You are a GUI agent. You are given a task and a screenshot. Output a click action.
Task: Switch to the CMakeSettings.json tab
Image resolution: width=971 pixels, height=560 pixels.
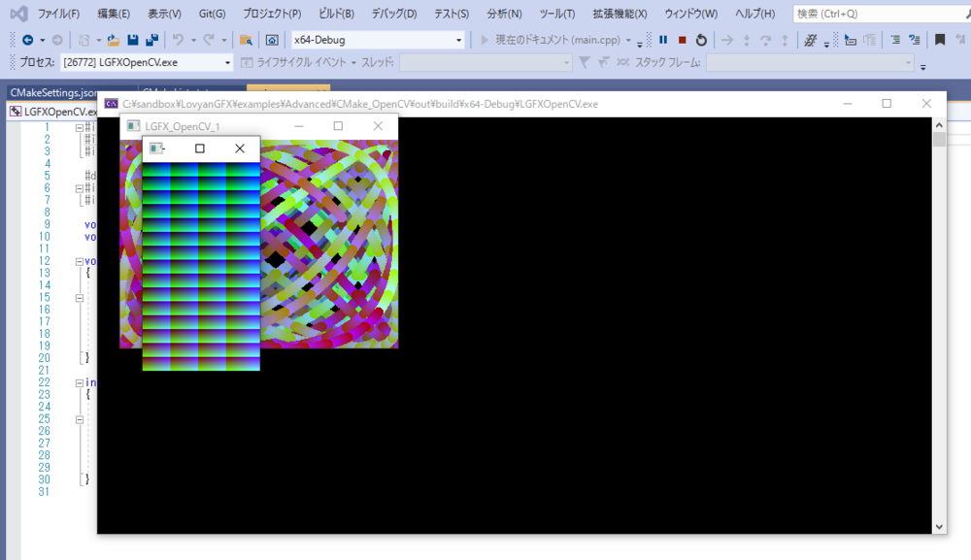coord(52,92)
